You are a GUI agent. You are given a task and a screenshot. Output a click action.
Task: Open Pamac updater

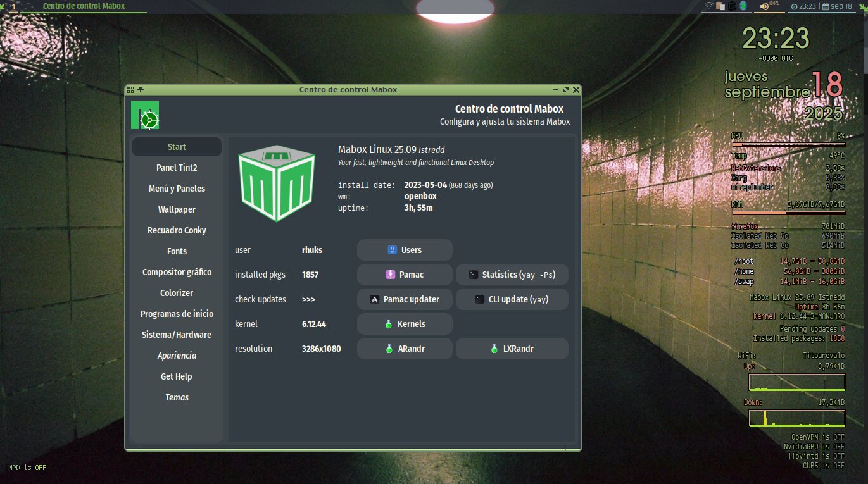405,299
